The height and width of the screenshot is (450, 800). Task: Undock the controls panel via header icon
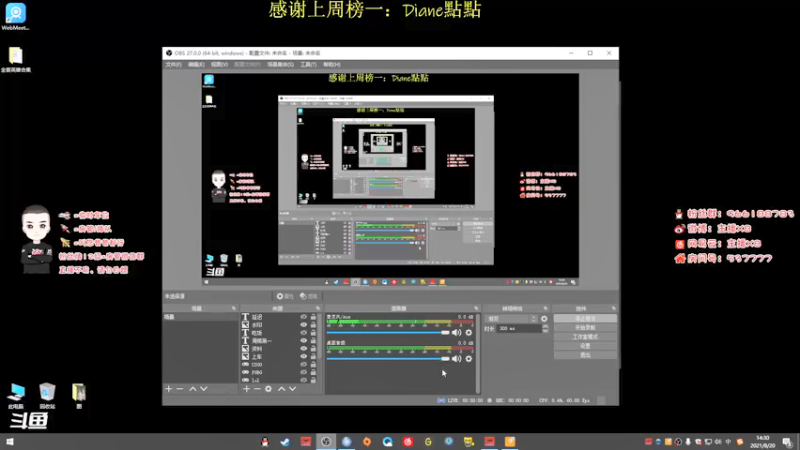tap(614, 308)
